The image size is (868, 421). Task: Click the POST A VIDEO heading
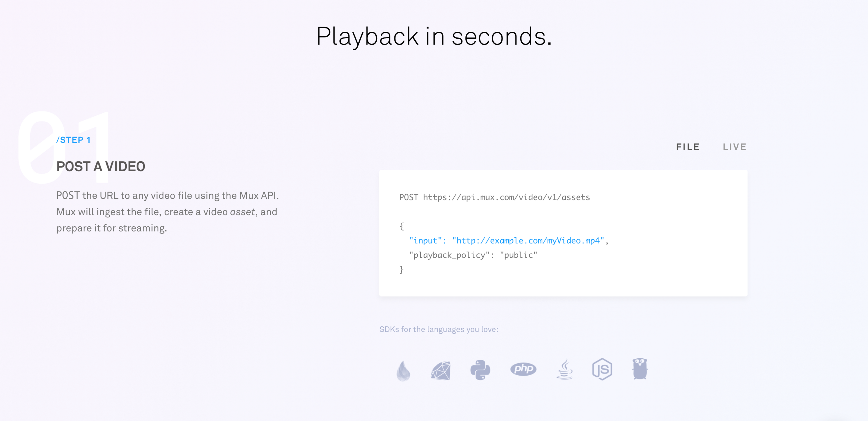coord(101,167)
